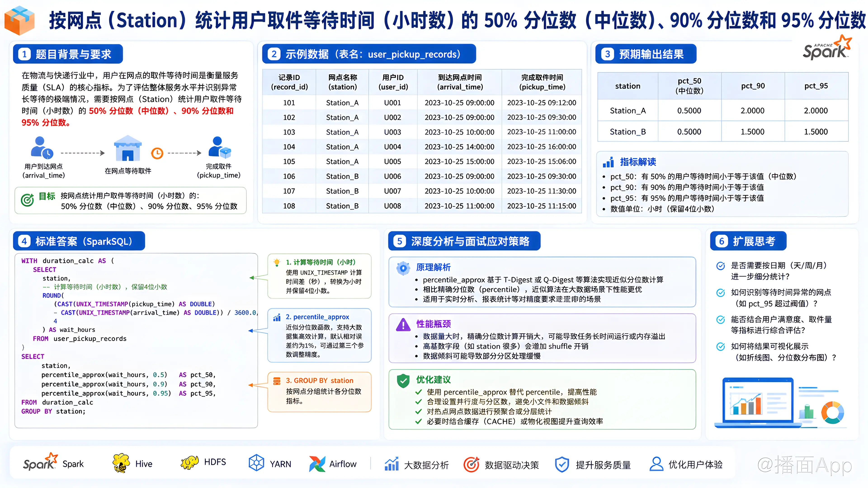Click the Apache Spark logo in section 3
Viewport: 868px width, 488px height.
click(827, 48)
